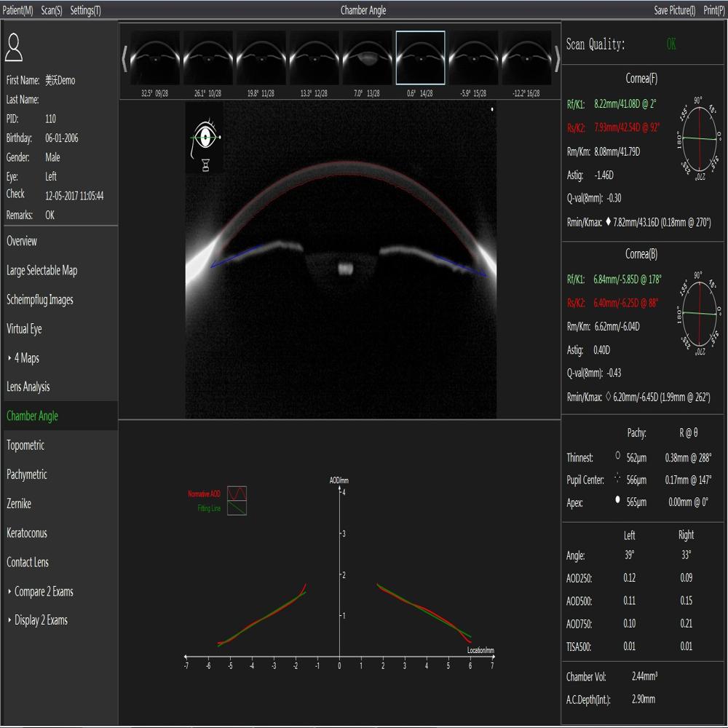728x728 pixels.
Task: Open Pachymetric view
Action: click(x=27, y=475)
